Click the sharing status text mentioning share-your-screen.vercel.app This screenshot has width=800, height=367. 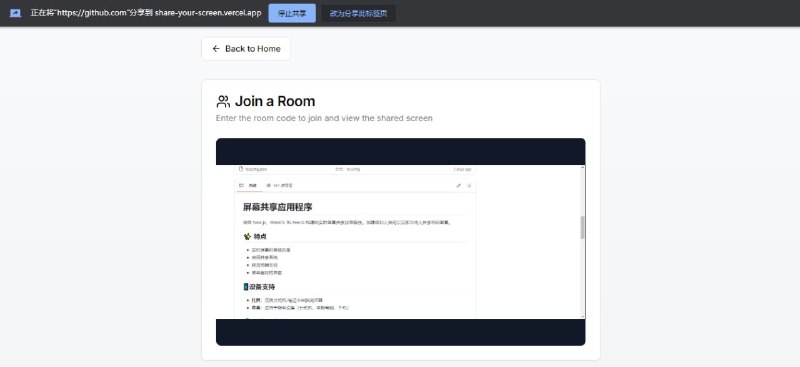tap(146, 13)
